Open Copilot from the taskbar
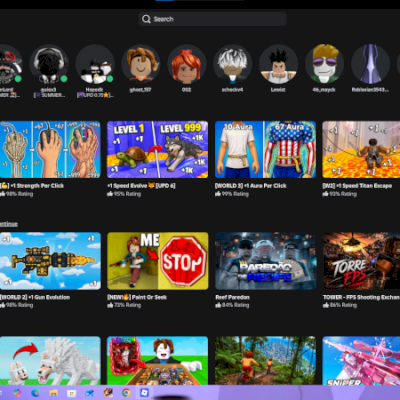Viewport: 400px width, 400px height. [x=17, y=393]
